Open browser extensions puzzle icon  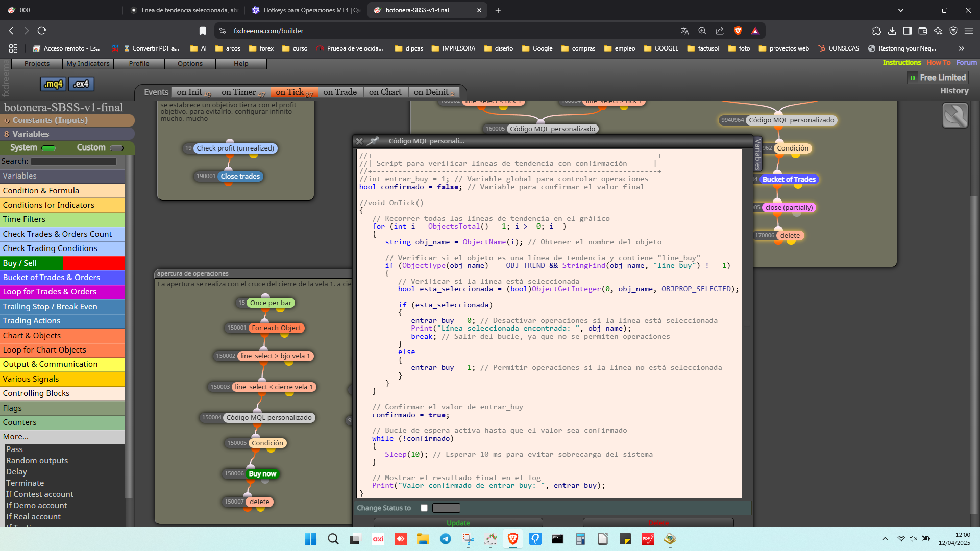point(876,31)
